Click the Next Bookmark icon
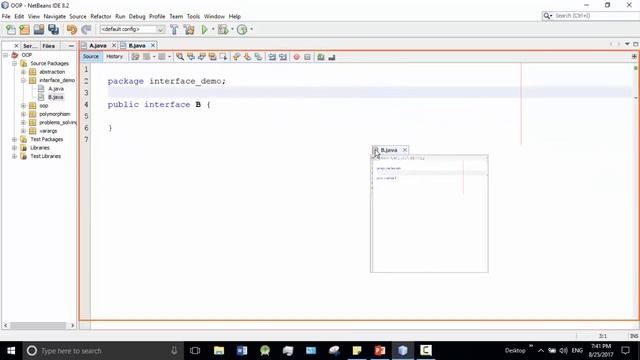The height and width of the screenshot is (360, 640). coord(247,57)
